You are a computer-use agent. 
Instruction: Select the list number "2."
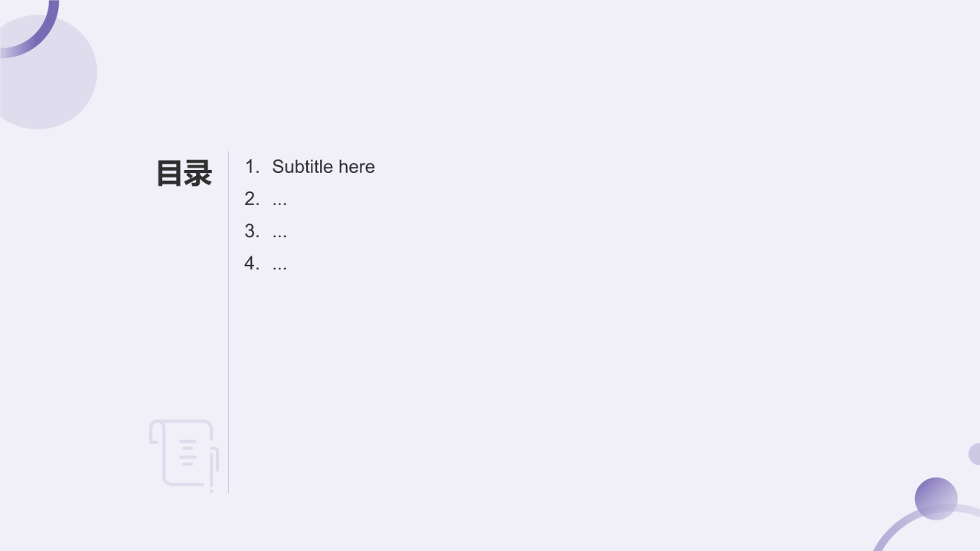coord(252,199)
